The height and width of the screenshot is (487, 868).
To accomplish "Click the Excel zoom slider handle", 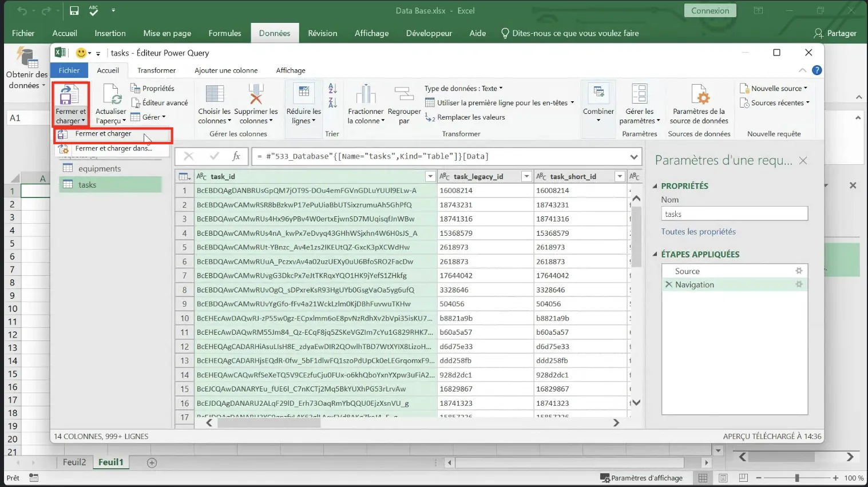I will tap(796, 478).
